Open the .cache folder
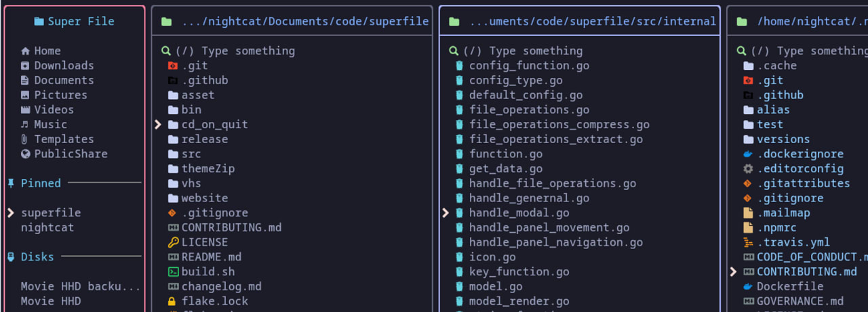The image size is (868, 312). [x=777, y=66]
